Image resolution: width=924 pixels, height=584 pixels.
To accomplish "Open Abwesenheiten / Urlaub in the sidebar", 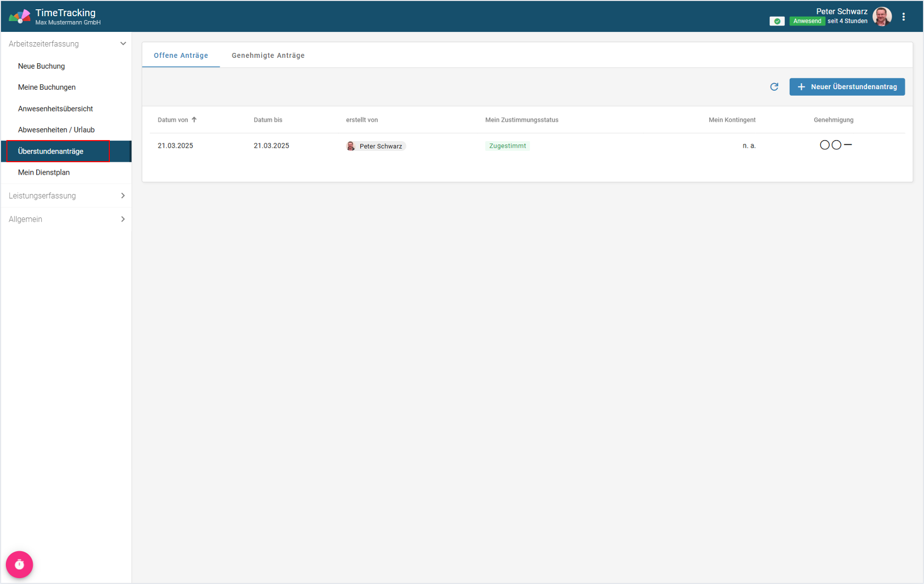I will pyautogui.click(x=56, y=130).
